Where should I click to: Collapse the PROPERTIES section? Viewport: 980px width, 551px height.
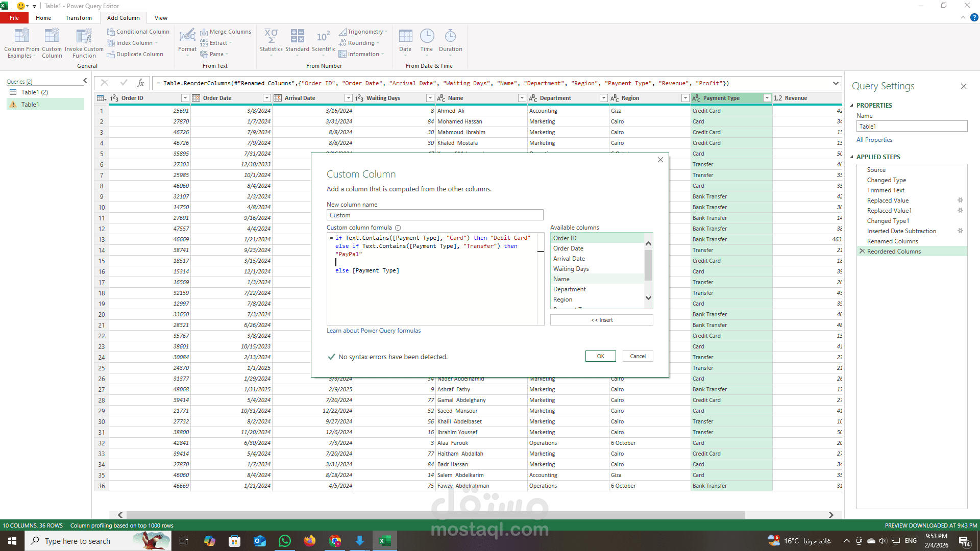coord(851,106)
